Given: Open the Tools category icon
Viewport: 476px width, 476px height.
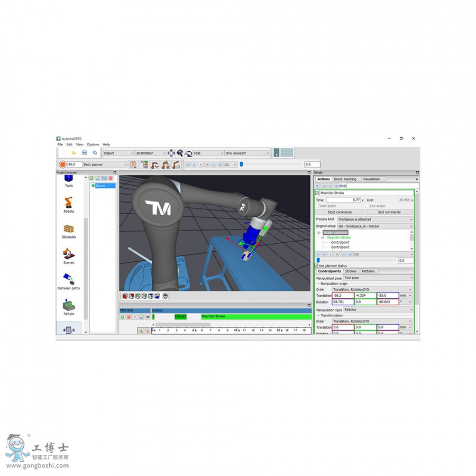Looking at the screenshot, I should coord(69,179).
